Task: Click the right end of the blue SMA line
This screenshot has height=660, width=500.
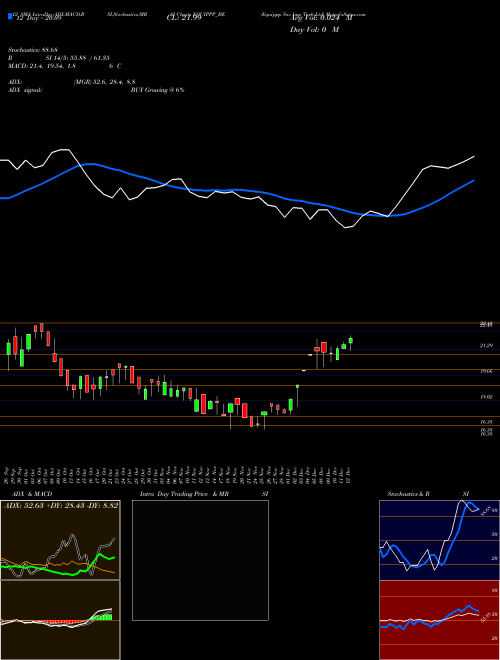Action: tap(473, 181)
